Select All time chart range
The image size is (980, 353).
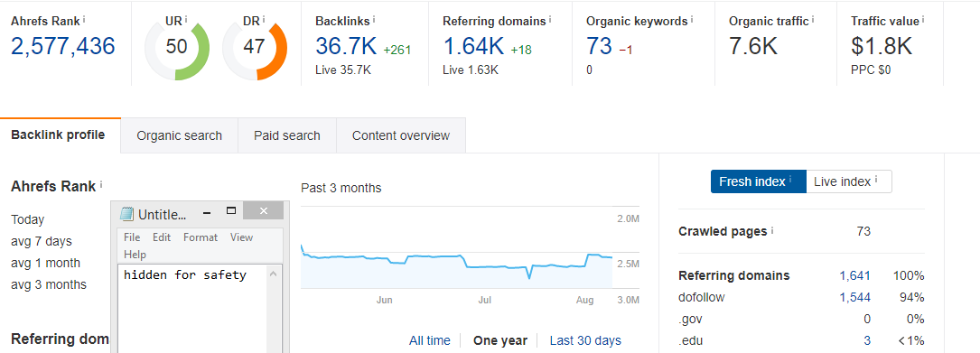pos(429,340)
